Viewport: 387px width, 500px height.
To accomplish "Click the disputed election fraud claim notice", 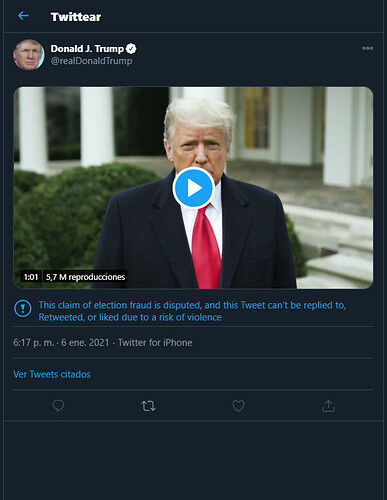I will coord(192,311).
